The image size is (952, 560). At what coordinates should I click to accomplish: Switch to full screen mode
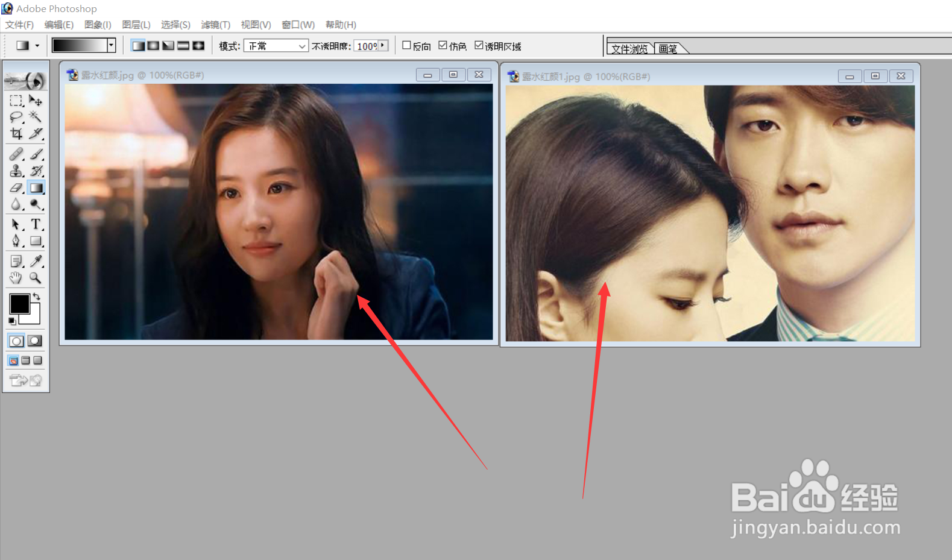37,360
